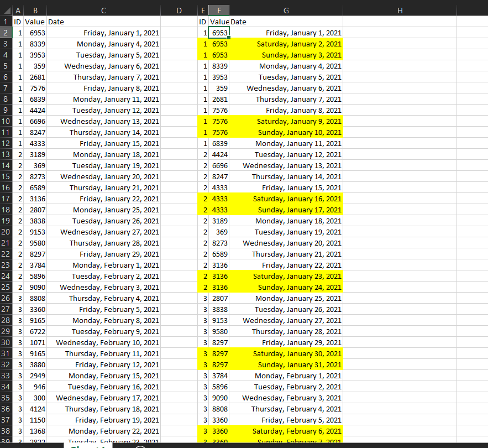This screenshot has height=448, width=488.
Task: Click the Value header cell in column F
Action: tap(219, 22)
